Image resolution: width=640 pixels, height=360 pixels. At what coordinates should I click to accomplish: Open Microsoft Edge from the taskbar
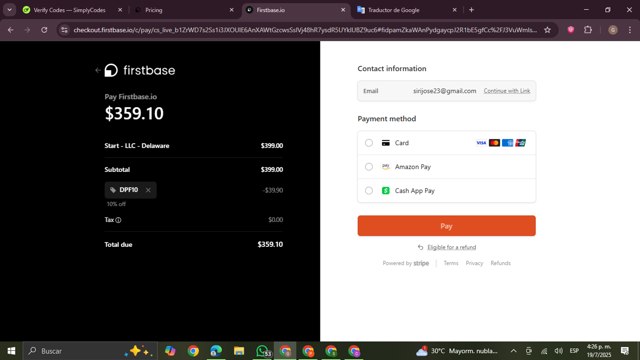tap(216, 351)
